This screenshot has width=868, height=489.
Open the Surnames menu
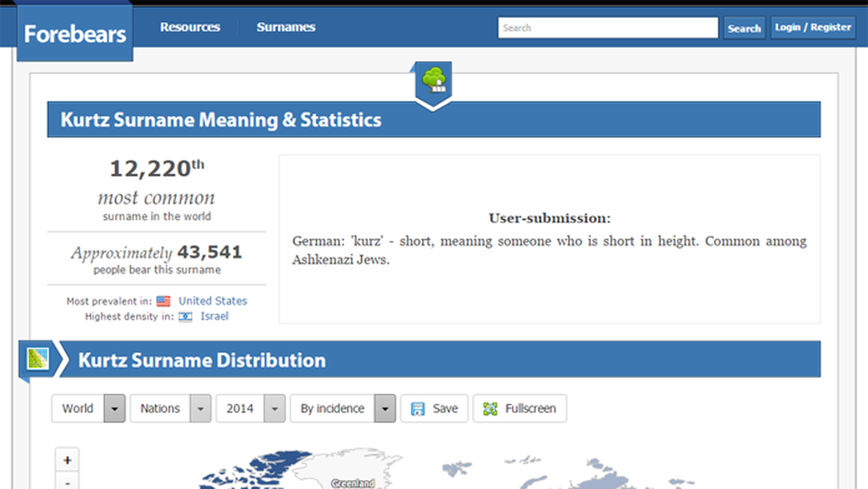click(x=285, y=27)
